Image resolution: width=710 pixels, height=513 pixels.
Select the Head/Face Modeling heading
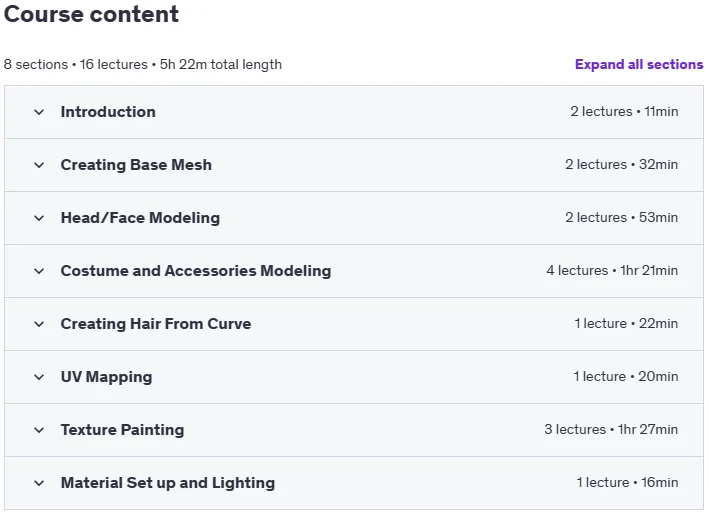140,218
